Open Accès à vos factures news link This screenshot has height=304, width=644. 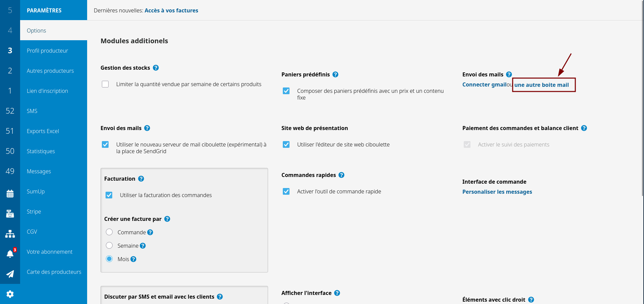(171, 10)
